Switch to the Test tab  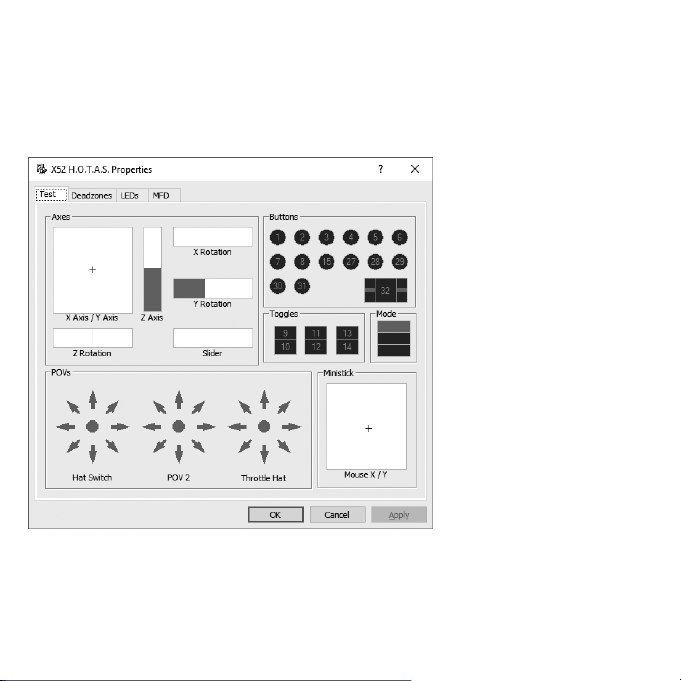(x=51, y=194)
